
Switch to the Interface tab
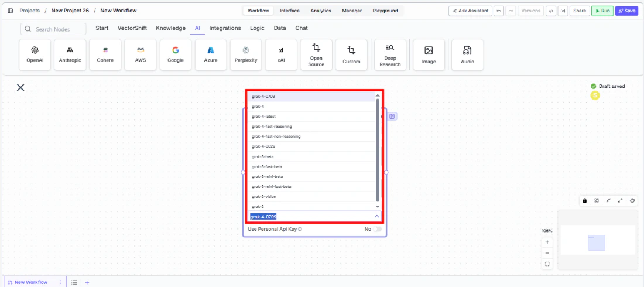pyautogui.click(x=290, y=11)
